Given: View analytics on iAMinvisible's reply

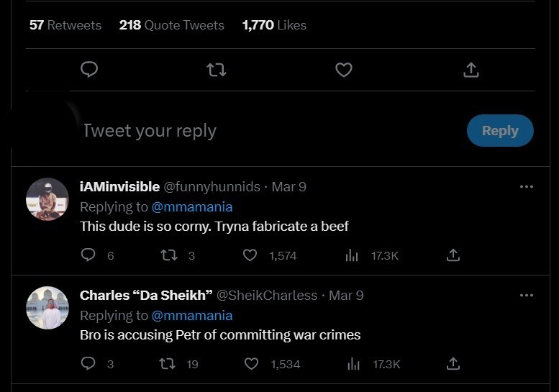Looking at the screenshot, I should coord(353,255).
